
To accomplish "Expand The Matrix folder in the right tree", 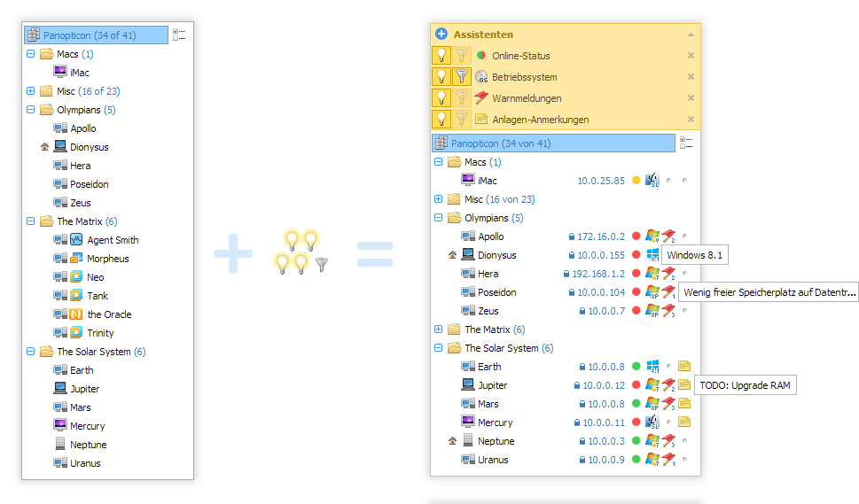I will coord(439,330).
